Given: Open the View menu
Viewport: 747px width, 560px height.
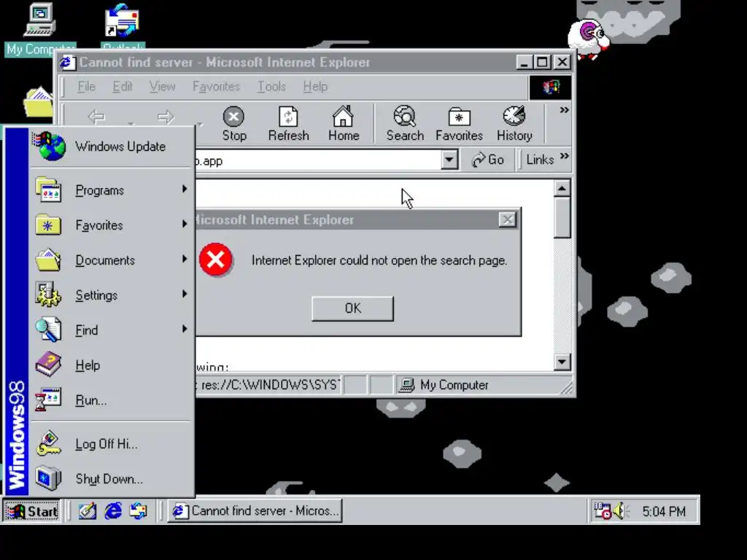Looking at the screenshot, I should (x=163, y=87).
